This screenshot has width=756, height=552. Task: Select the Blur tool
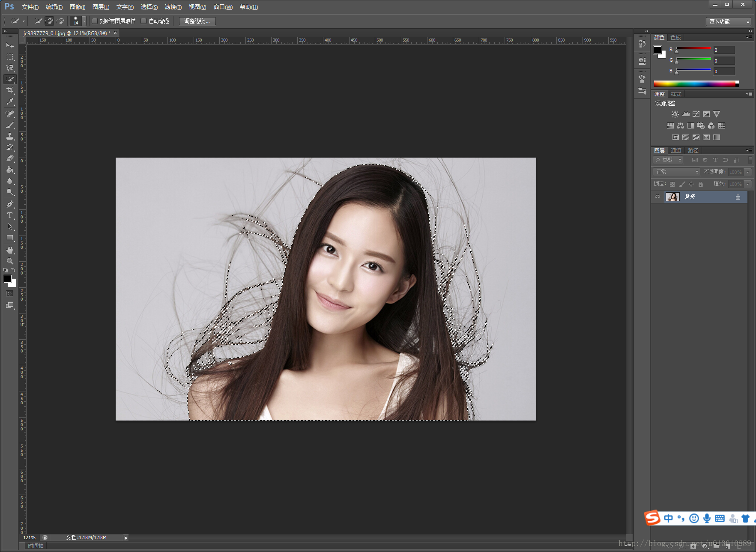pos(10,181)
